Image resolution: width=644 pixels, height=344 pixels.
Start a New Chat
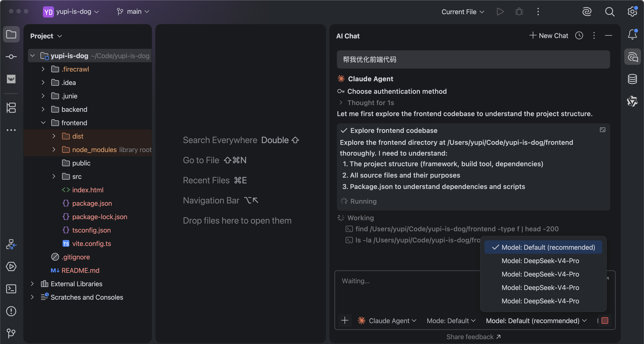pos(549,36)
